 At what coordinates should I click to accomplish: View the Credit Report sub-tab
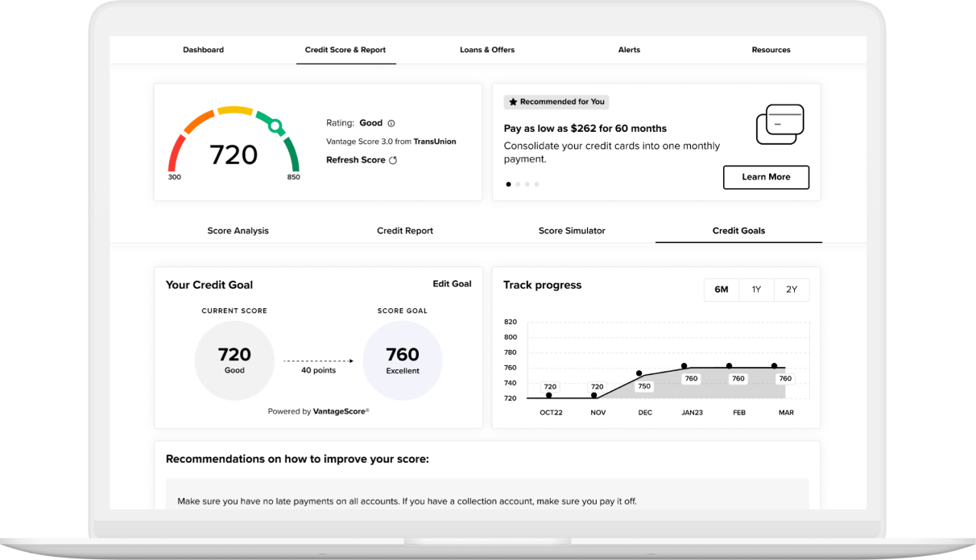pos(405,231)
